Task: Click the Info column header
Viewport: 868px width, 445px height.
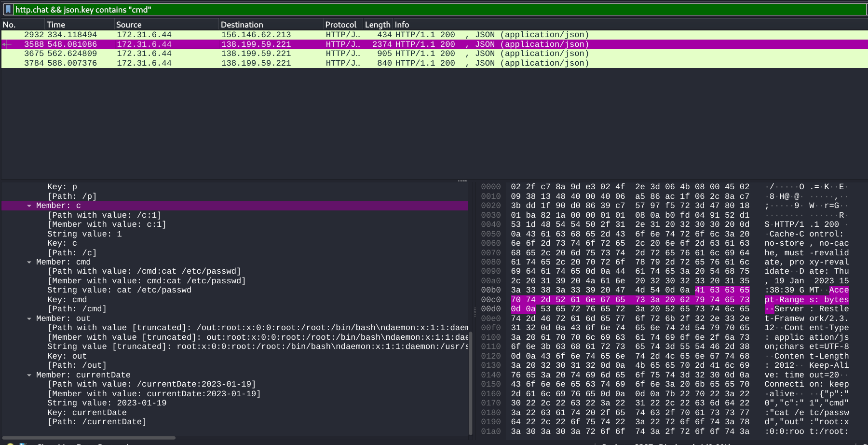Action: click(x=402, y=25)
